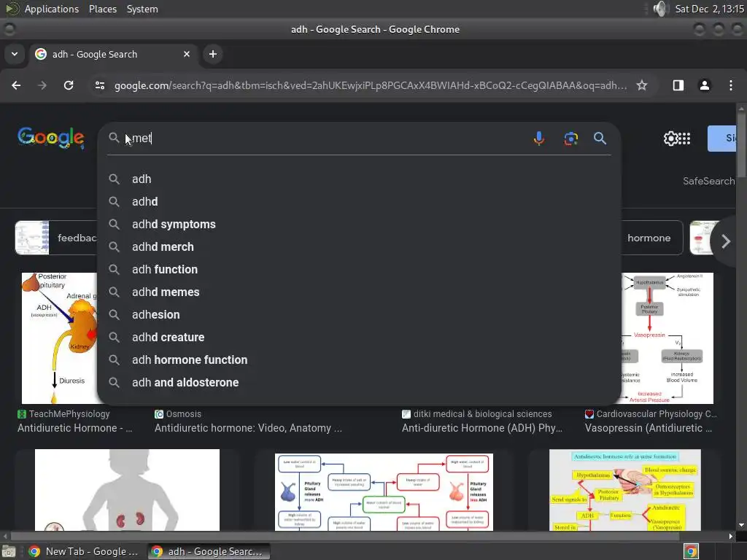Select 'adhd creature' suggestion
The height and width of the screenshot is (560, 747).
tap(359, 337)
